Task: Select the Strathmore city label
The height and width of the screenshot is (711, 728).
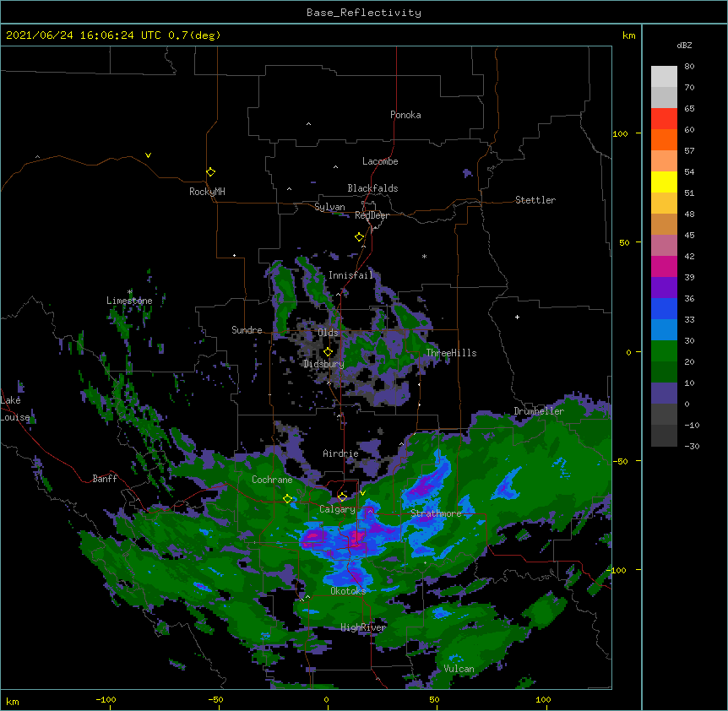Action: 436,513
